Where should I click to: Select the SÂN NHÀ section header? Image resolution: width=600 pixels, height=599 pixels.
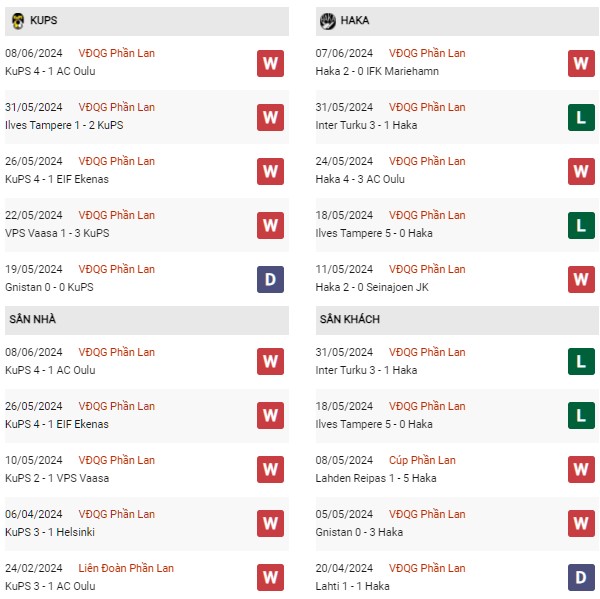pos(147,319)
